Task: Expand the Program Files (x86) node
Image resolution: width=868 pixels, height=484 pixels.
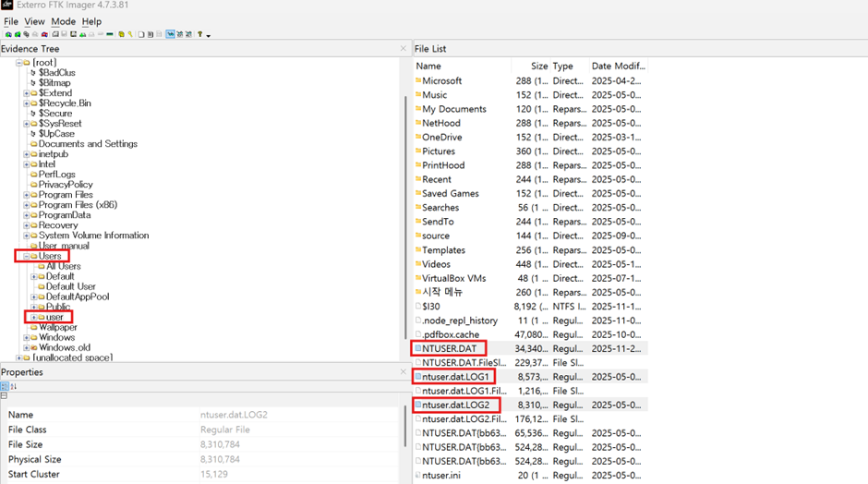Action: coord(26,205)
